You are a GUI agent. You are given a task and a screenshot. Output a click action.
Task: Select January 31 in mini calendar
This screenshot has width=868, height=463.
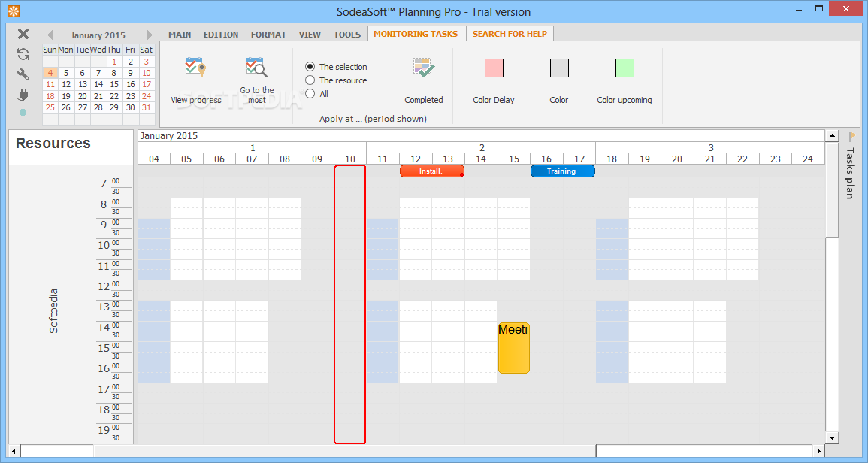(146, 107)
